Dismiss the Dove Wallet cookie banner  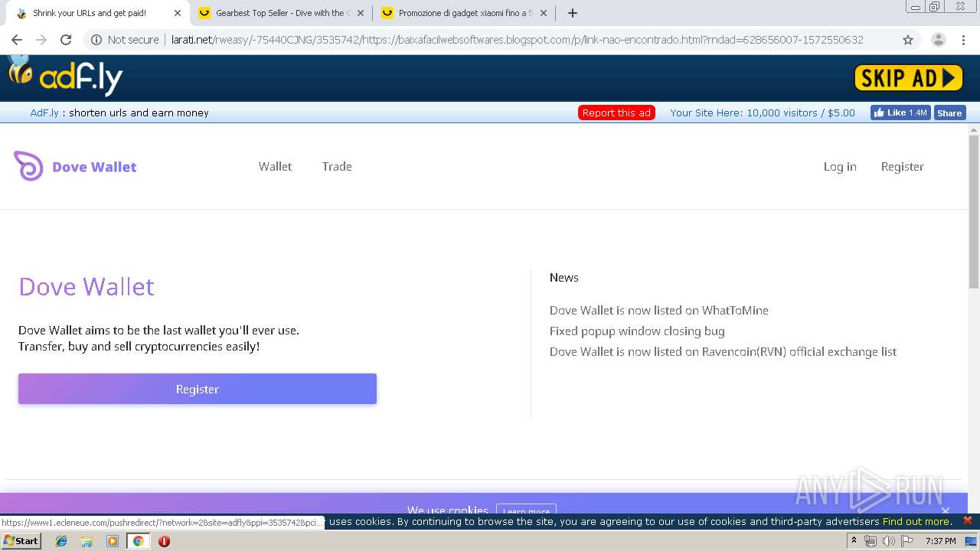[946, 510]
